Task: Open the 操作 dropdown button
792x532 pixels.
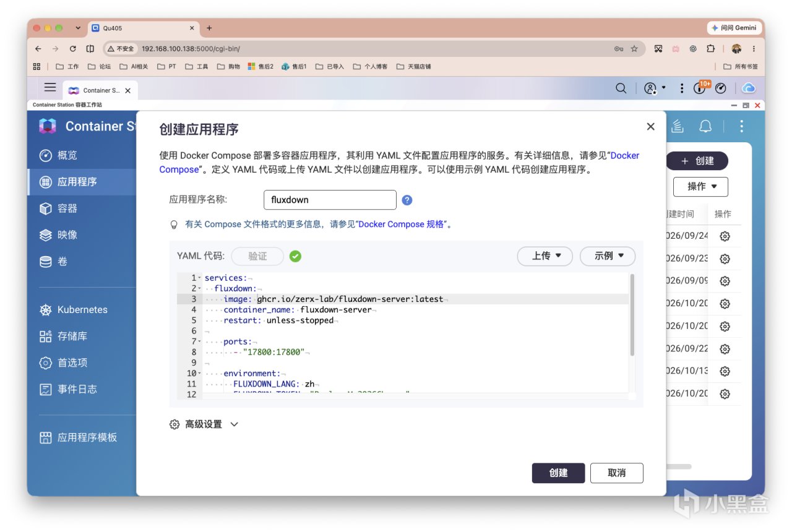Action: click(x=700, y=186)
